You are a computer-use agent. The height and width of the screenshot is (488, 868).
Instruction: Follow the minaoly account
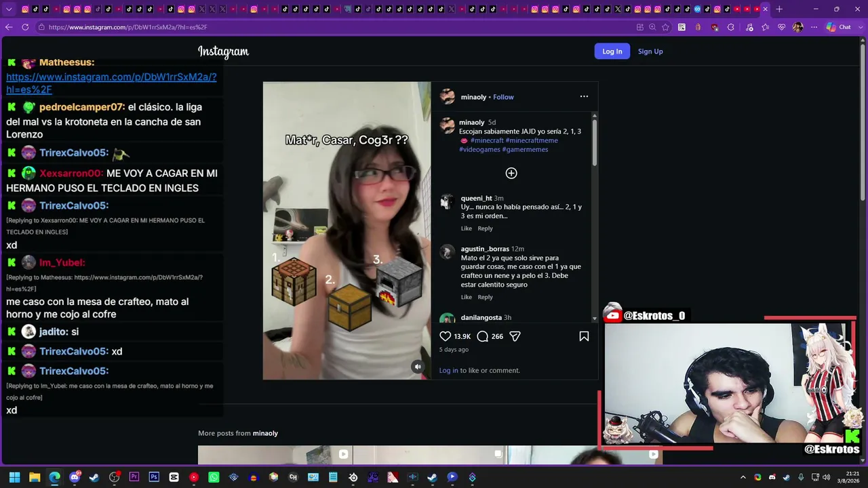point(503,97)
